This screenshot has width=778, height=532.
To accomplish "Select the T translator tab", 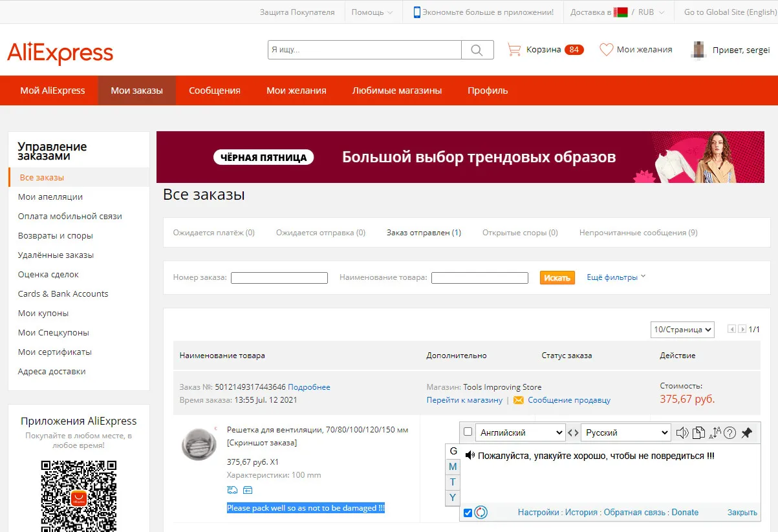I will pyautogui.click(x=453, y=482).
